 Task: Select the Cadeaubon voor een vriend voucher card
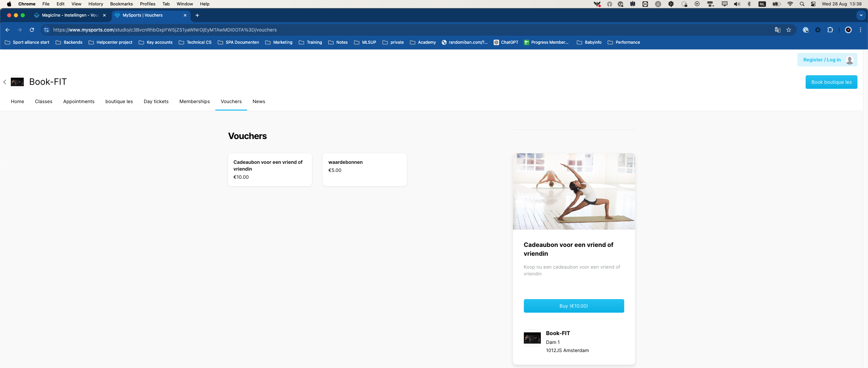[x=270, y=170]
